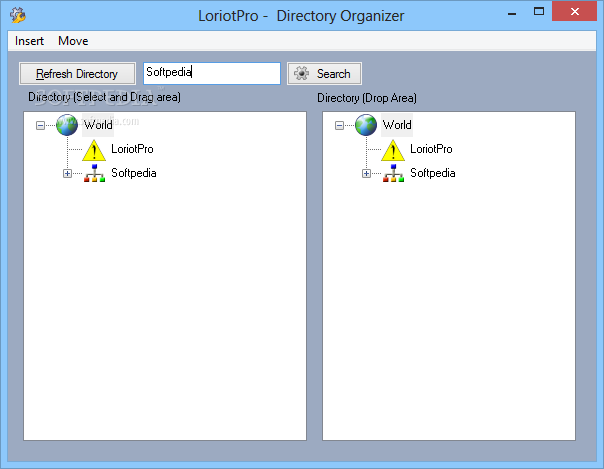Click the Search button

pos(324,74)
